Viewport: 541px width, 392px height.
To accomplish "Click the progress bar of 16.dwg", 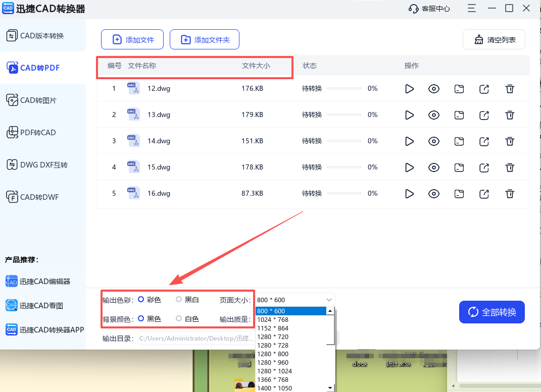I will (x=345, y=193).
